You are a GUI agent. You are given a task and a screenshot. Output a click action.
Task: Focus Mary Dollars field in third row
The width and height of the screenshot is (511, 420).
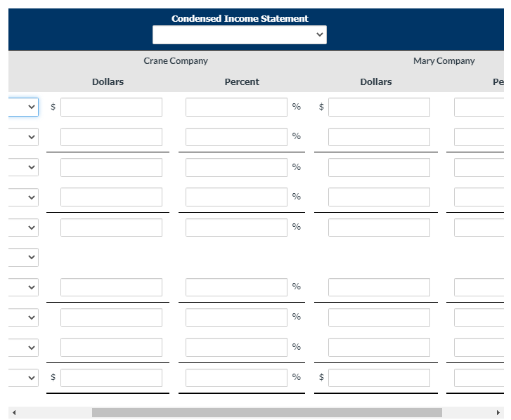(379, 167)
